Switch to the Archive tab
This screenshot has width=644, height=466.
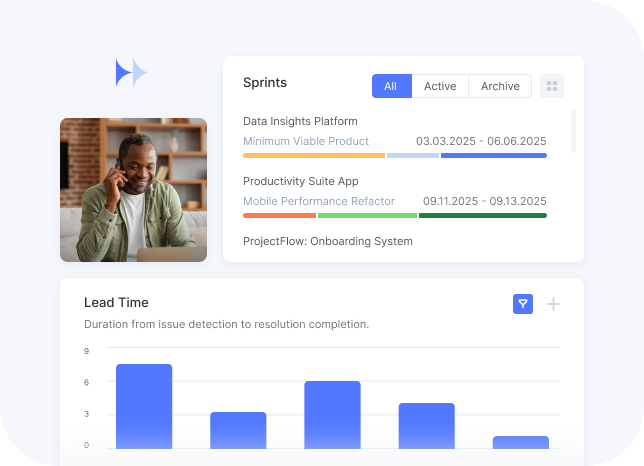(x=500, y=86)
